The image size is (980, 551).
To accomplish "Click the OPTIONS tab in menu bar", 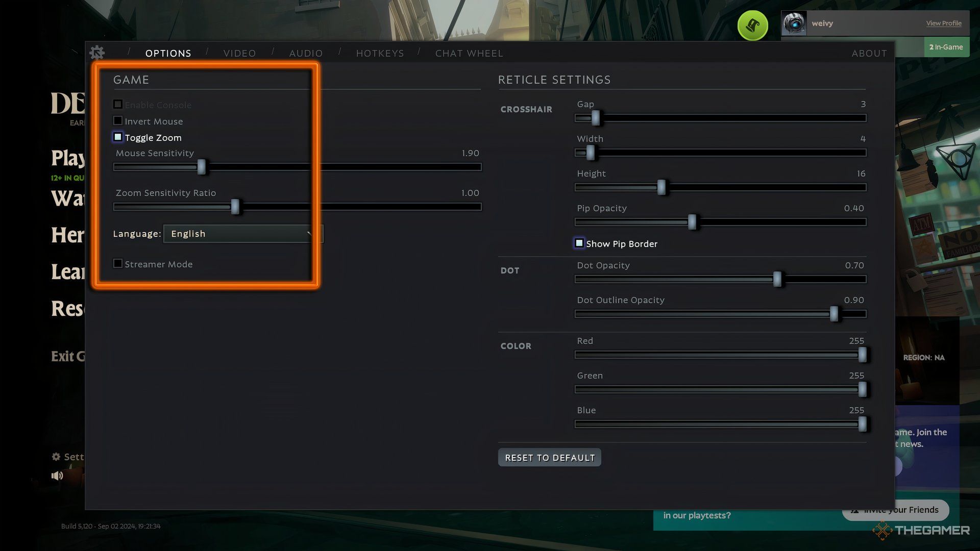I will click(x=168, y=53).
